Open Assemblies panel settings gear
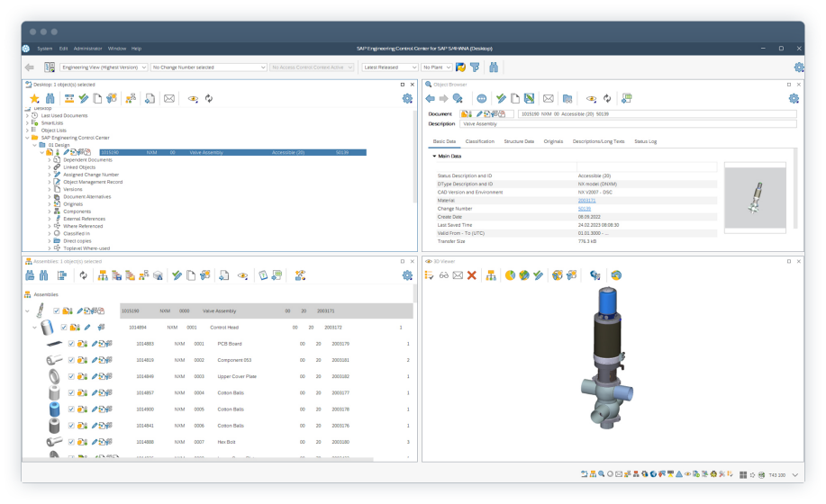The image size is (826, 504). pyautogui.click(x=407, y=275)
